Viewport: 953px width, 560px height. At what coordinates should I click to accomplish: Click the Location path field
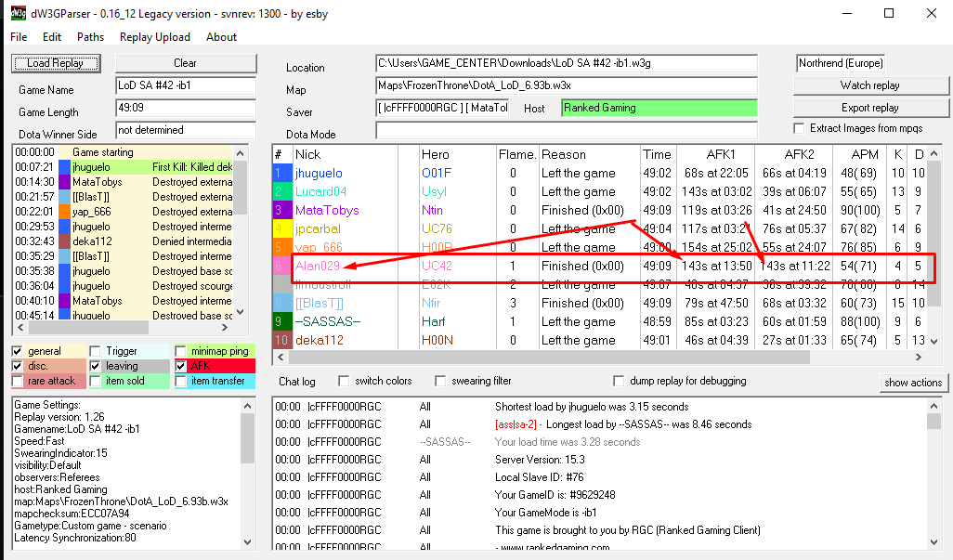pyautogui.click(x=567, y=63)
